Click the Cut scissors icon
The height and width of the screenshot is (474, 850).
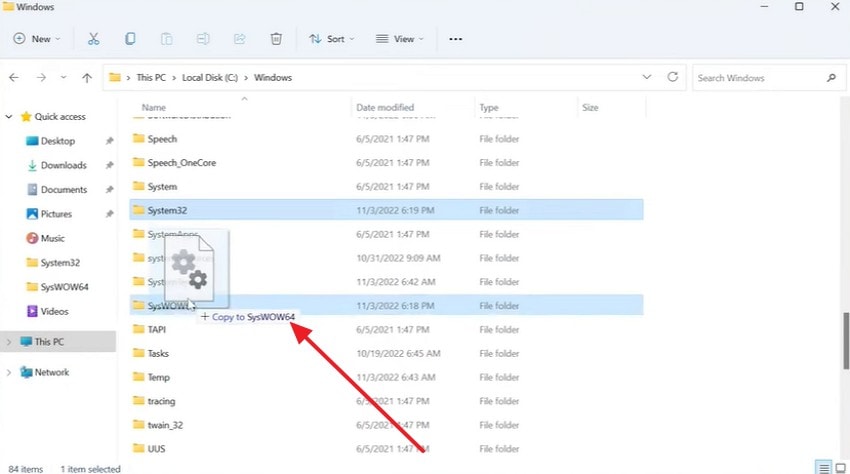click(x=93, y=39)
